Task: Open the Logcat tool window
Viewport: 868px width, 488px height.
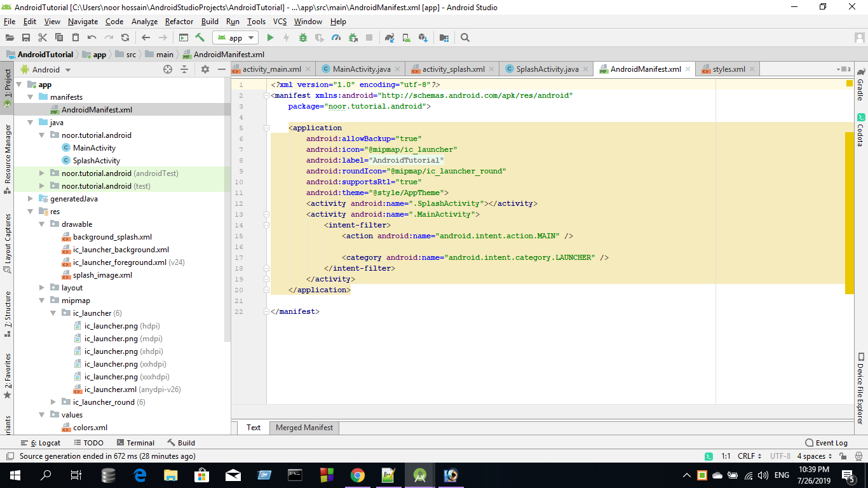Action: pos(41,443)
